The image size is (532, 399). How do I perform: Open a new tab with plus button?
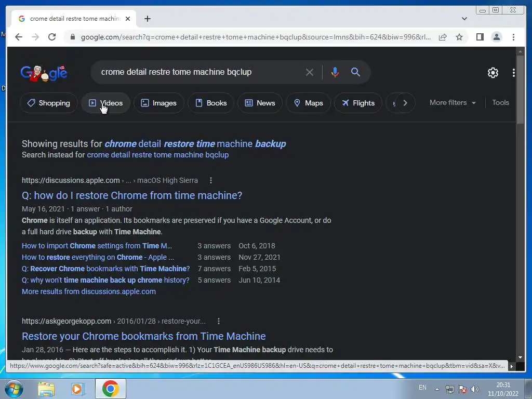(x=147, y=19)
